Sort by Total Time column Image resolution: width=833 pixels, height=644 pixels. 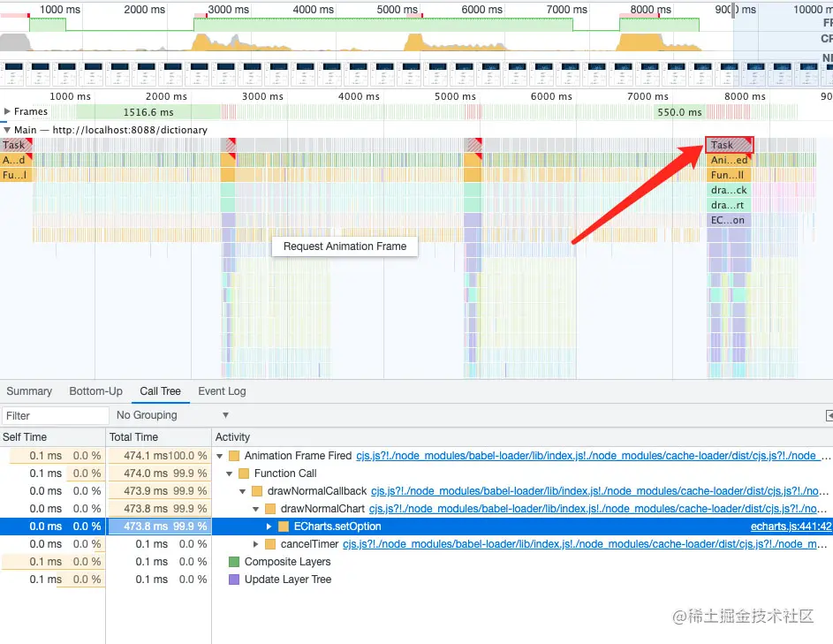(158, 436)
